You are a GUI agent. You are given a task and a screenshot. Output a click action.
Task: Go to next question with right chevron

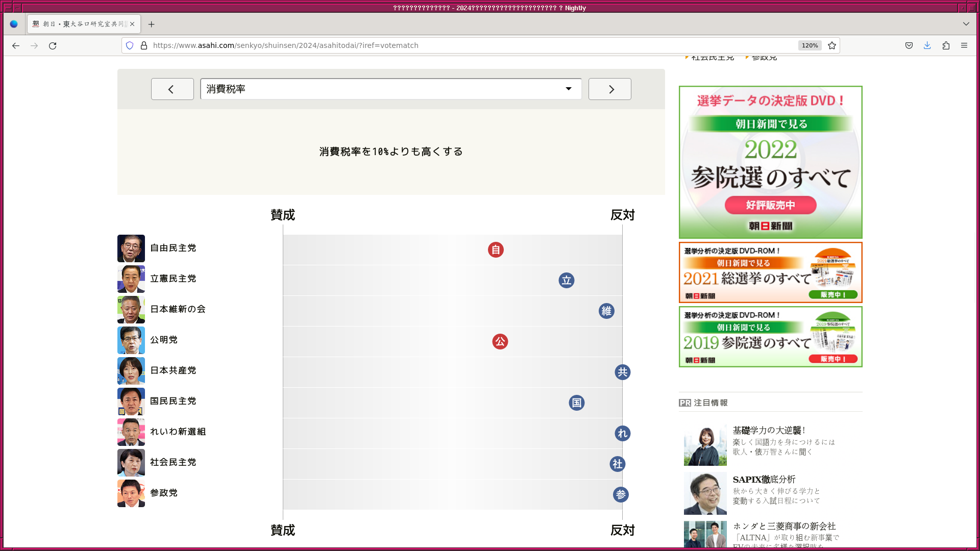tap(609, 89)
